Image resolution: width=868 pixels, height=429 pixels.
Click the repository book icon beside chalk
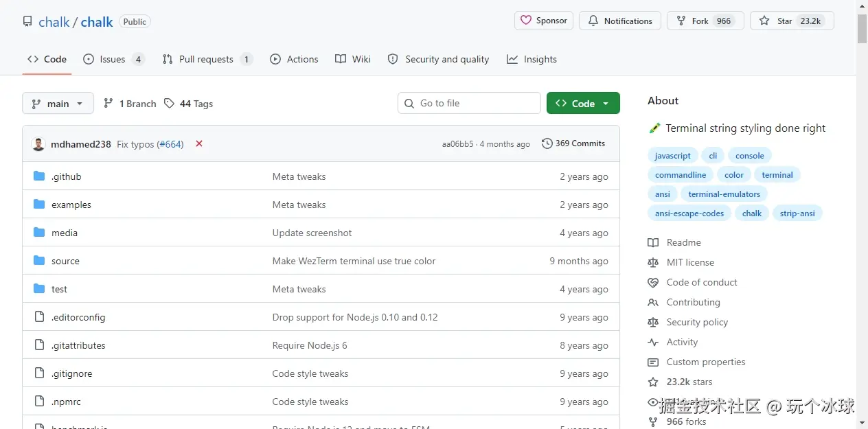point(27,21)
